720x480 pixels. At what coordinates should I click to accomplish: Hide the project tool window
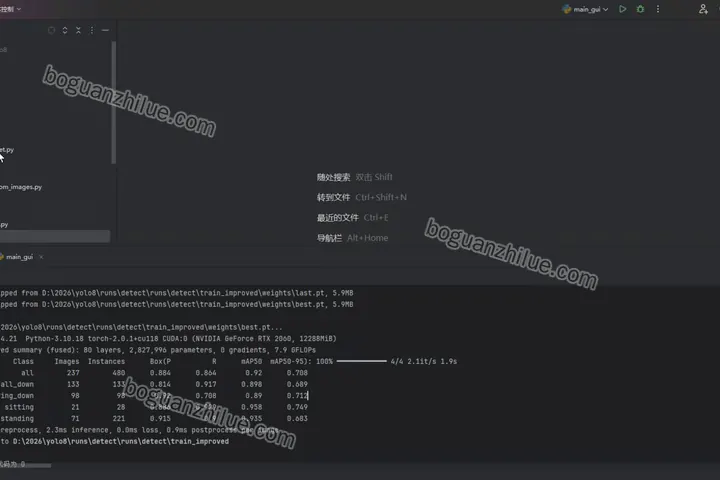click(x=105, y=30)
